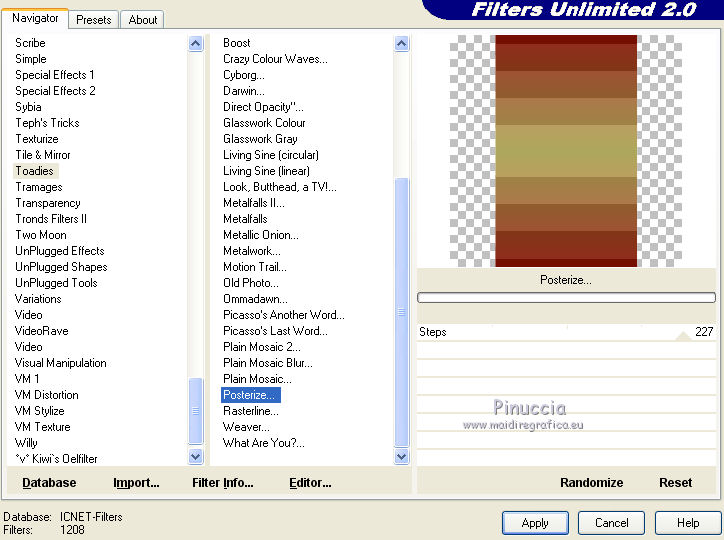Choose Plain Mosaic Blur... filter
This screenshot has height=540, width=724.
click(x=268, y=363)
